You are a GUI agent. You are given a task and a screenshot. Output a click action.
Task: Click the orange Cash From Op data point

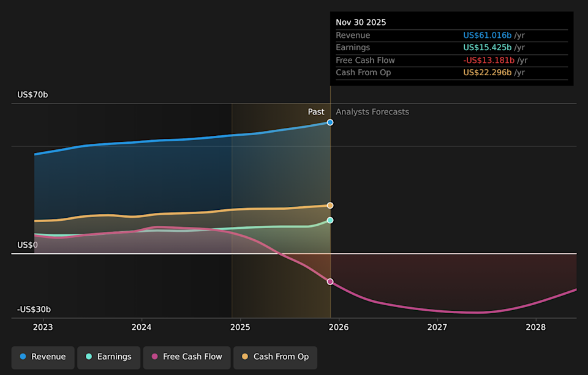330,206
